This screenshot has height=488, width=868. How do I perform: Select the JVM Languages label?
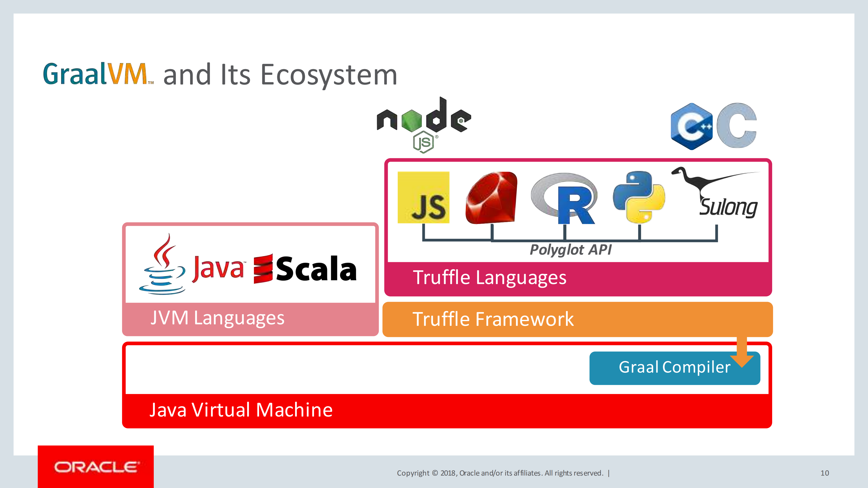[x=217, y=318]
